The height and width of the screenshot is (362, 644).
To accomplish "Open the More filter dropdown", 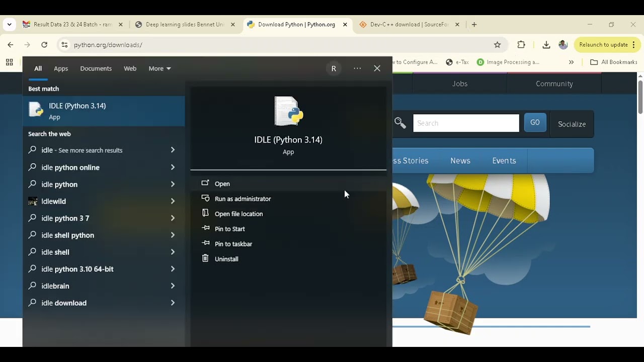I will coord(159,68).
